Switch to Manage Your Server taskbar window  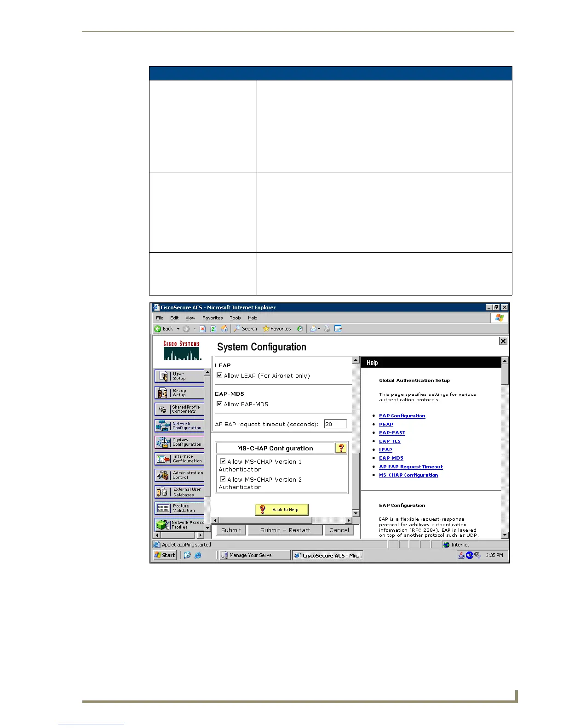[255, 555]
